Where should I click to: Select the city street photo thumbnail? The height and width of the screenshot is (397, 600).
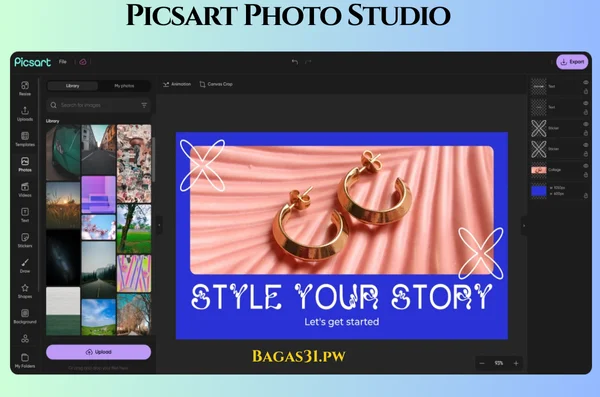point(98,149)
